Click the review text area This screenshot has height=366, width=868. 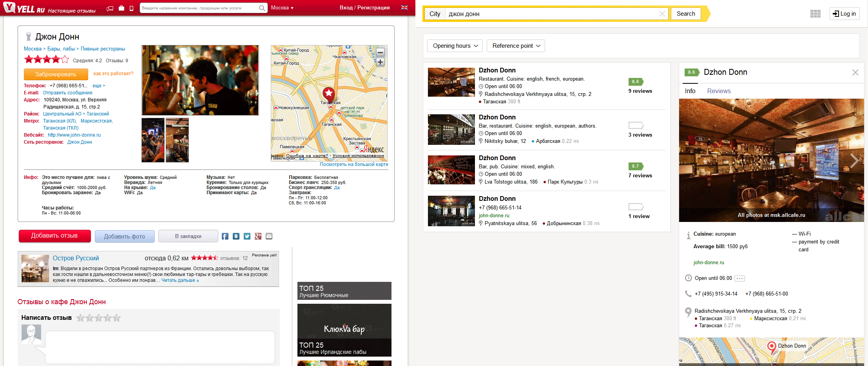(x=160, y=347)
